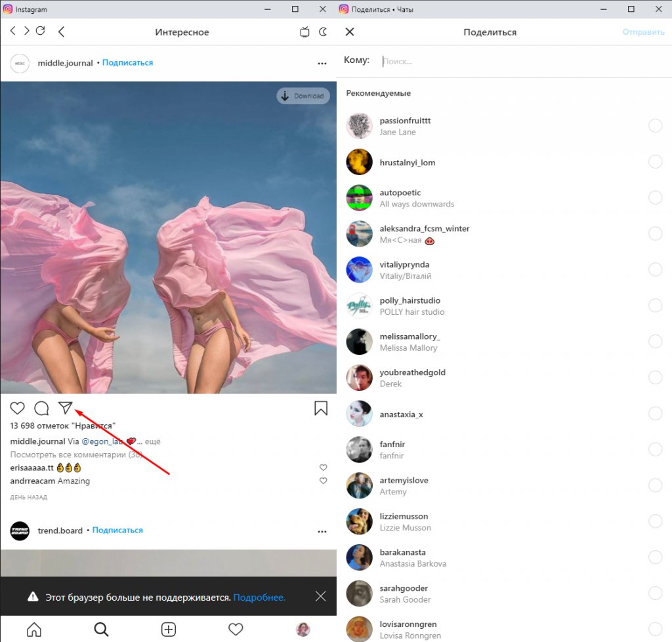
Task: Close the Поделиться share panel with X
Action: tap(349, 32)
